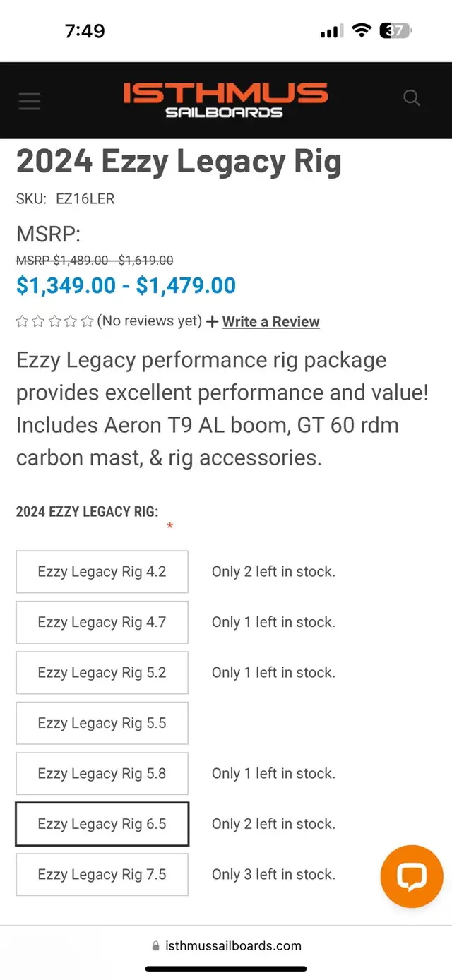Pick the Ezzy Legacy Rig 5.5 option
The image size is (452, 980).
pyautogui.click(x=102, y=723)
